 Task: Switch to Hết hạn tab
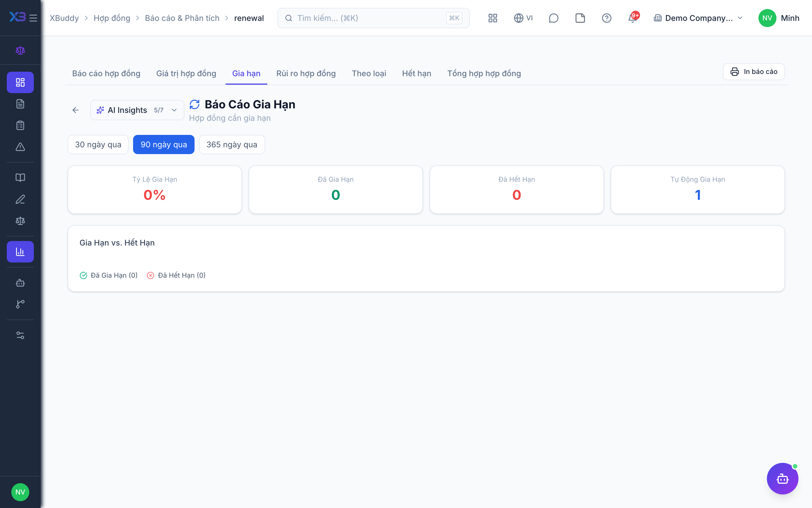tap(417, 73)
